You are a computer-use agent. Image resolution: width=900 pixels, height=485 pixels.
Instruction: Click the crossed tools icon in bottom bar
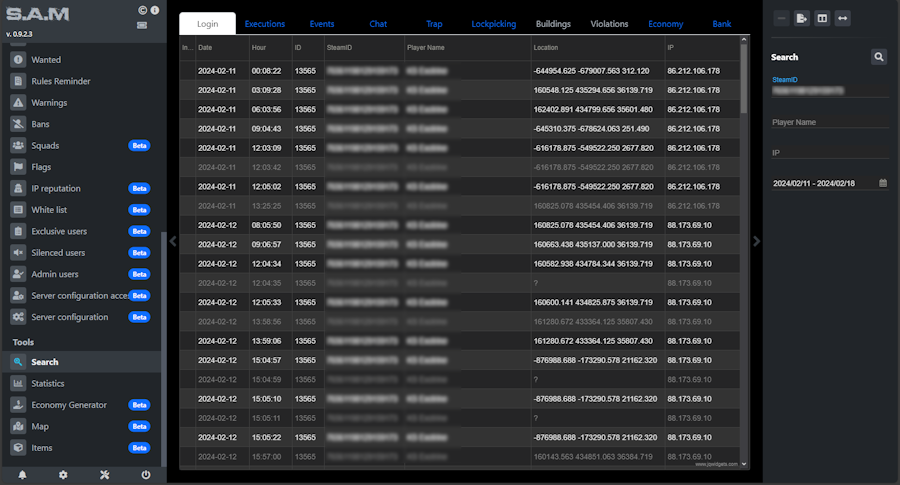click(104, 475)
